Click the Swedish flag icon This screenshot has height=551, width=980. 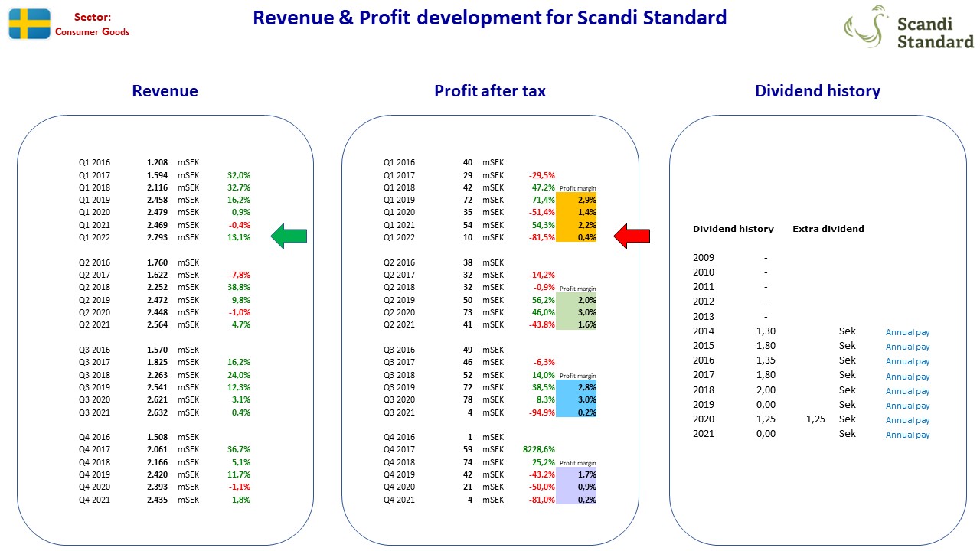pyautogui.click(x=30, y=24)
